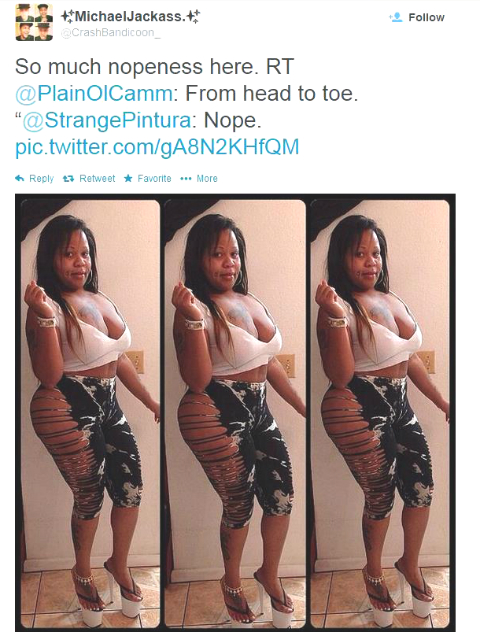Open the @StrangePintura mention link
This screenshot has height=632, width=480.
click(x=107, y=120)
